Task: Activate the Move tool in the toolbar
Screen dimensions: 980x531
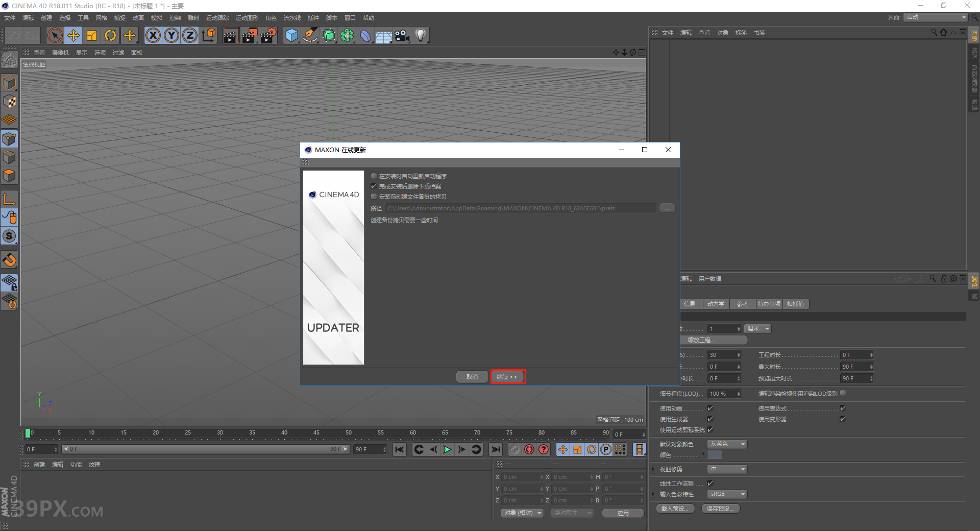Action: pos(73,35)
